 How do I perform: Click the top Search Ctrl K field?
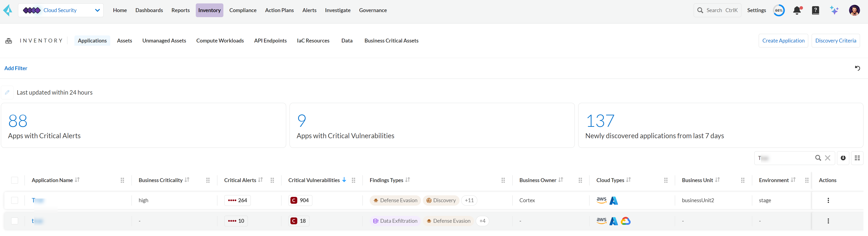coord(717,11)
